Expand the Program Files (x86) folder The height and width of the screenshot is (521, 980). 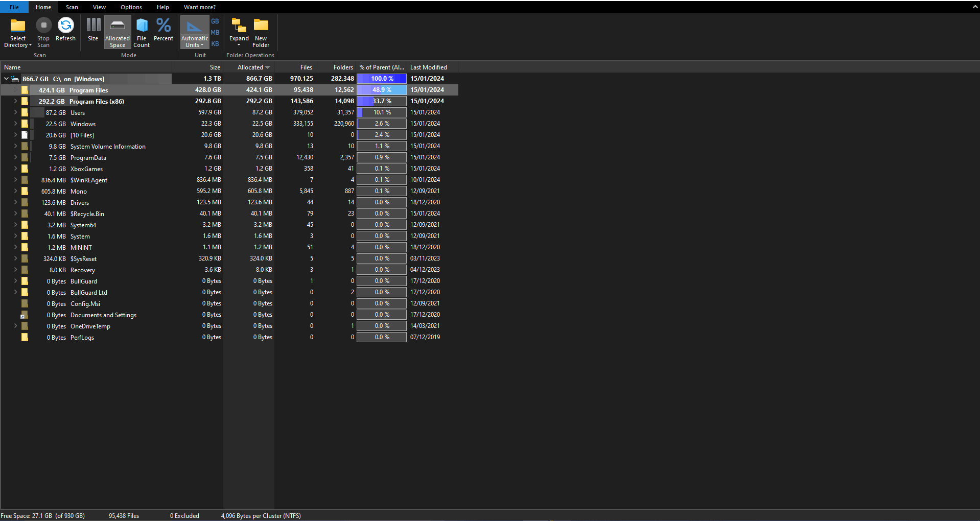15,101
